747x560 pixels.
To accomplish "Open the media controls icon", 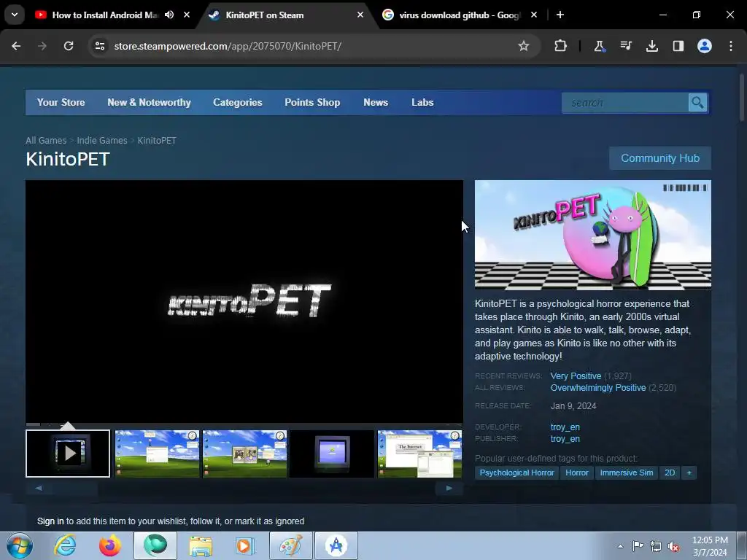I will (x=625, y=46).
